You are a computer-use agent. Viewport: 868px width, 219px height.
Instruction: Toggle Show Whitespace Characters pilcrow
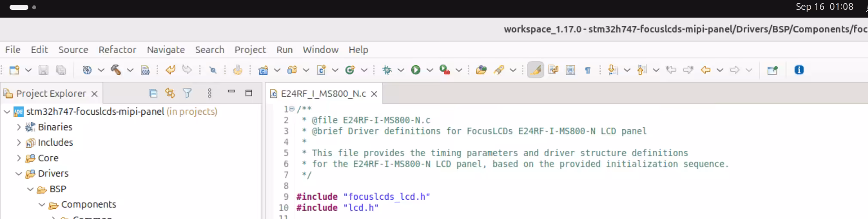coord(587,70)
